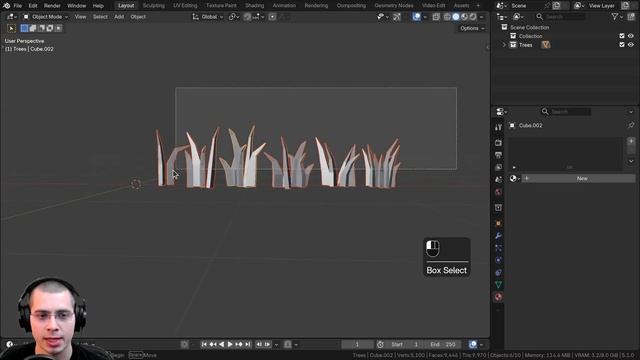Open the Object properties tab
The image size is (640, 360).
498,223
